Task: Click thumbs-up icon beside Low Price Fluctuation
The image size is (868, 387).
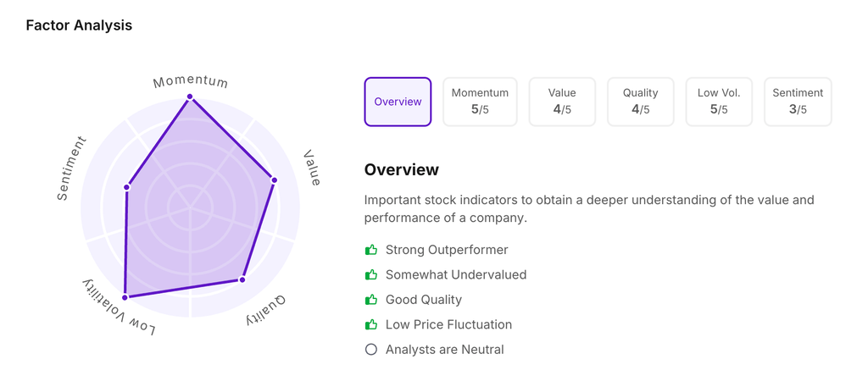Action: tap(371, 324)
